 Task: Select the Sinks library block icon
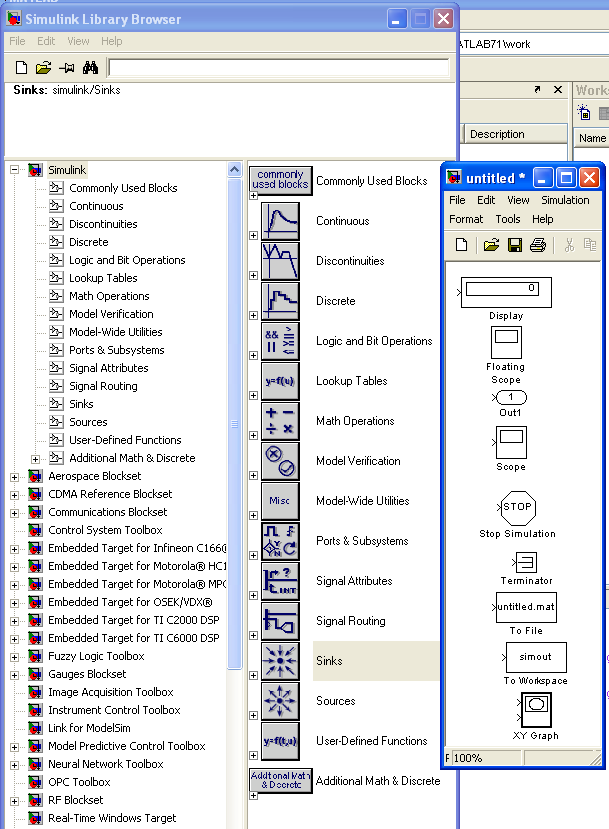(x=280, y=661)
